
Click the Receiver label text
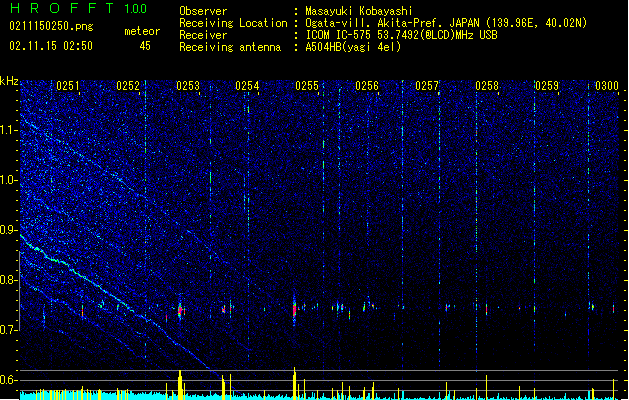click(203, 35)
